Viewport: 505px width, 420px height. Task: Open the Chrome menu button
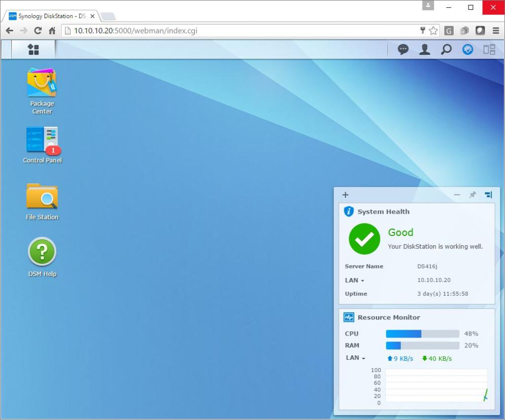click(x=496, y=31)
